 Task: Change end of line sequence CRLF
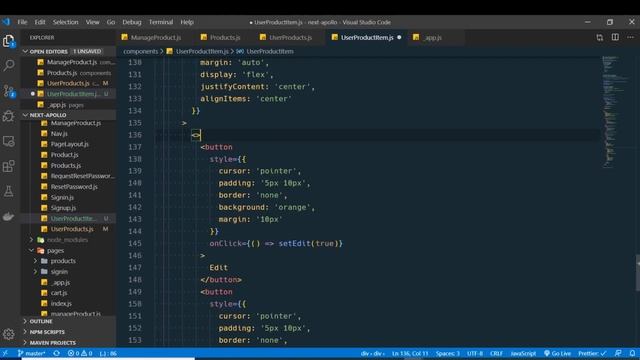click(496, 353)
